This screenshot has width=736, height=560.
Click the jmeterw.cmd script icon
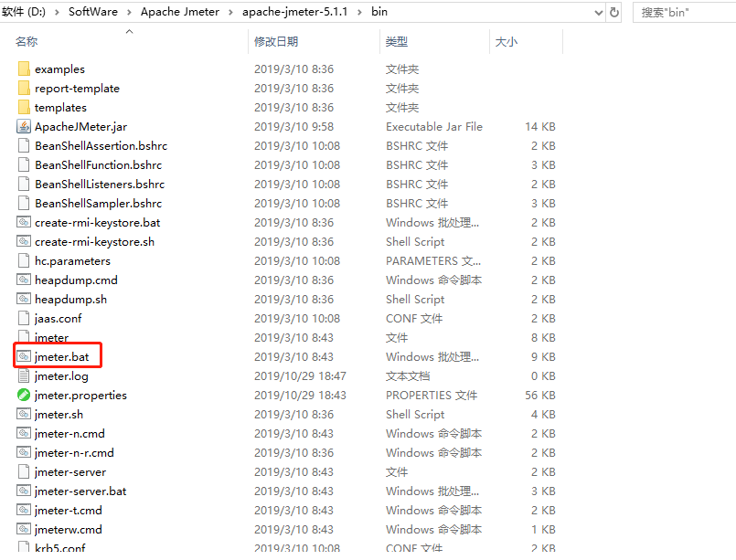click(x=24, y=530)
